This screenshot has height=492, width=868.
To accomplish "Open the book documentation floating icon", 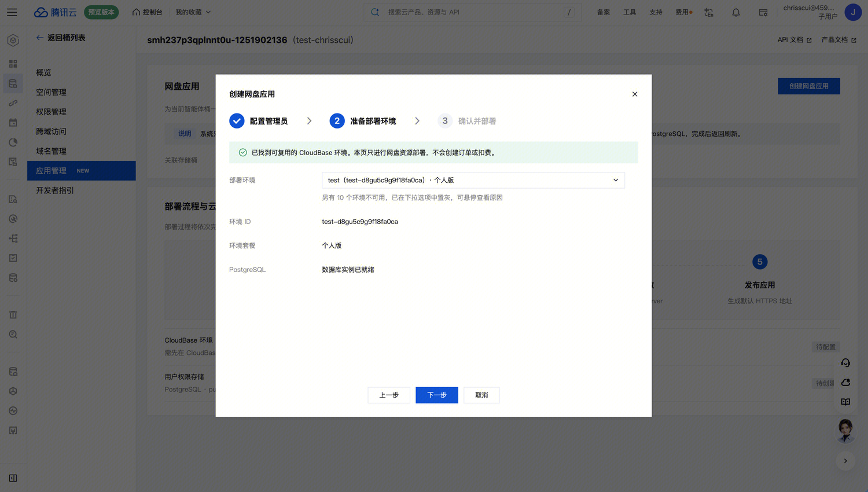I will click(845, 402).
